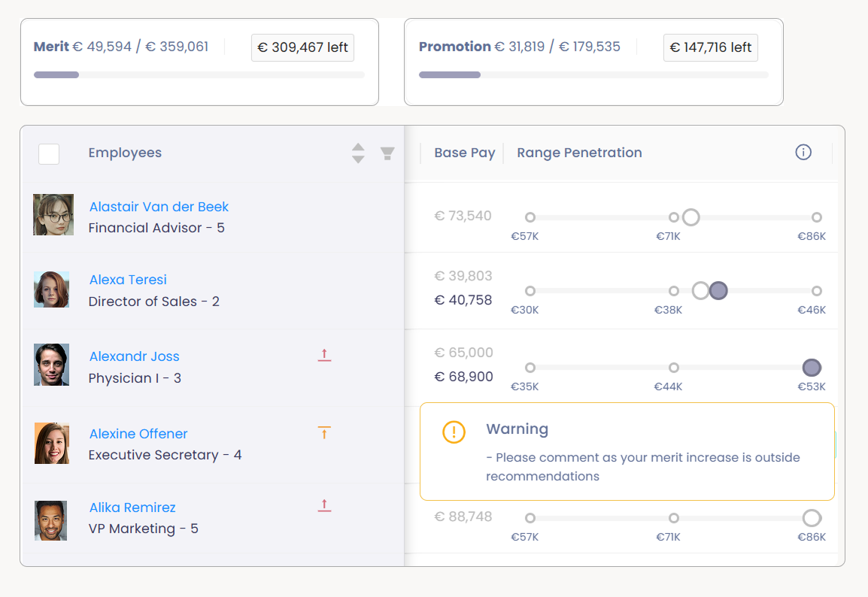Image resolution: width=868 pixels, height=597 pixels.
Task: Open the employee filter funnel icon
Action: (x=387, y=153)
